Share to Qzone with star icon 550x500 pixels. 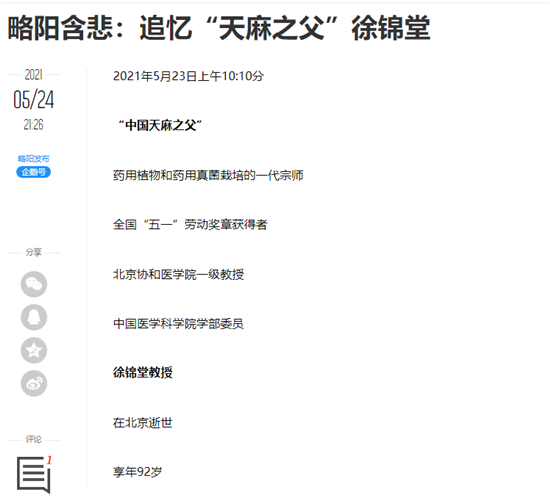point(34,350)
